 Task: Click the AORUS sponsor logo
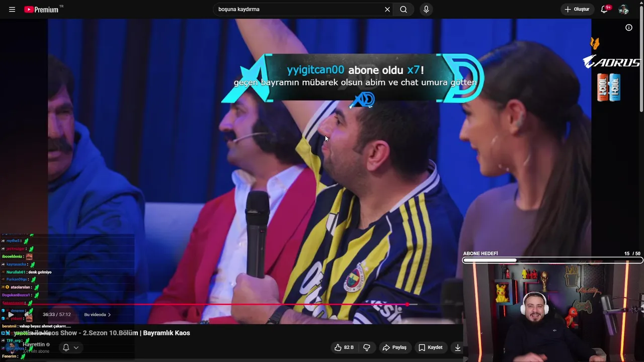pos(611,62)
